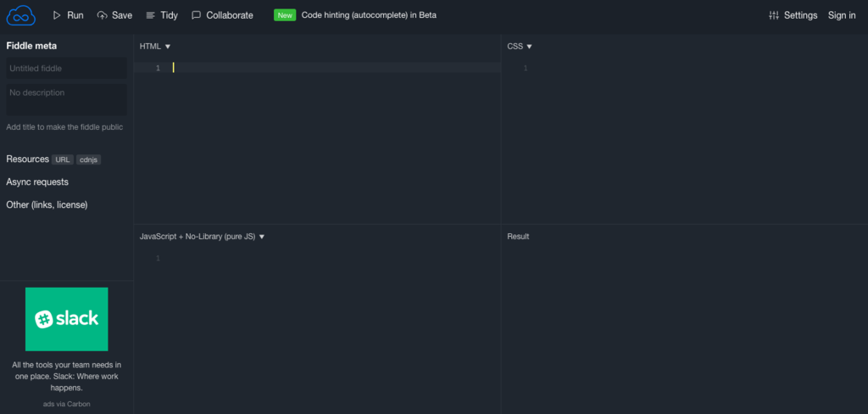Click the Tidy lines icon
The image size is (868, 414).
(x=151, y=15)
